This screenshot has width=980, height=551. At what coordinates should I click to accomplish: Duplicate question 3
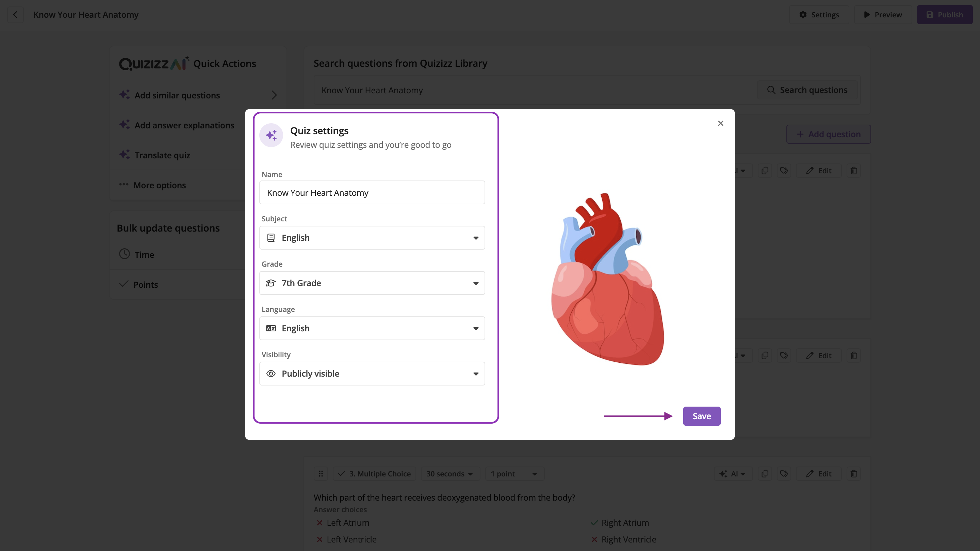pos(765,474)
